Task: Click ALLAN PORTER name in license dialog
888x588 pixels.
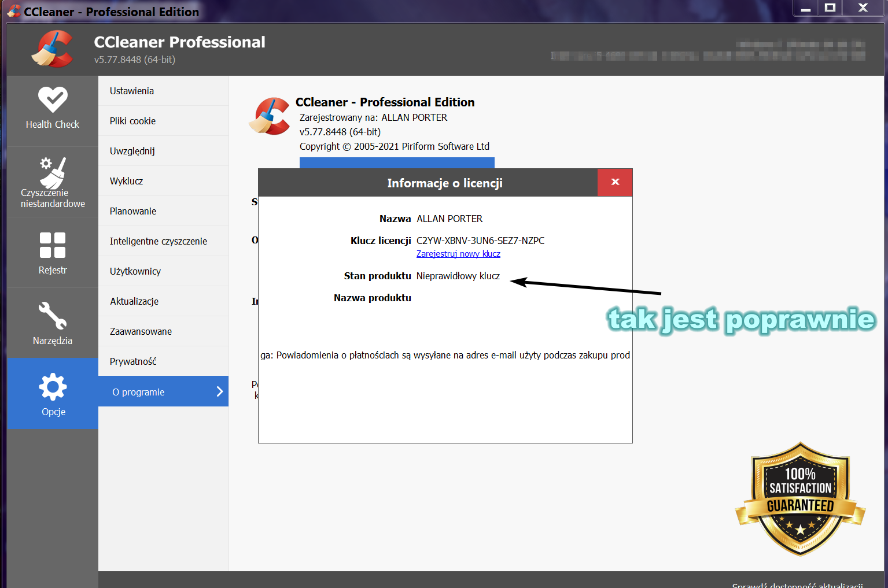Action: tap(449, 219)
